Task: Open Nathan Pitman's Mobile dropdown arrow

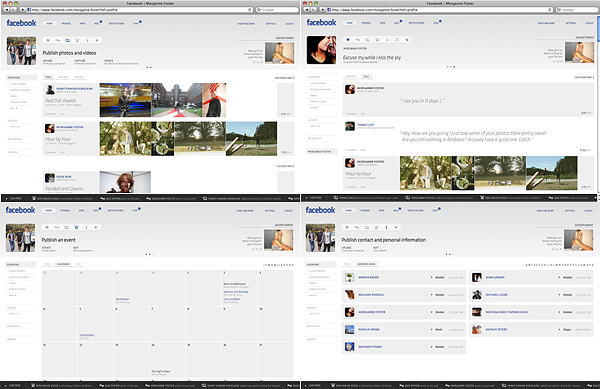Action: tap(432, 347)
